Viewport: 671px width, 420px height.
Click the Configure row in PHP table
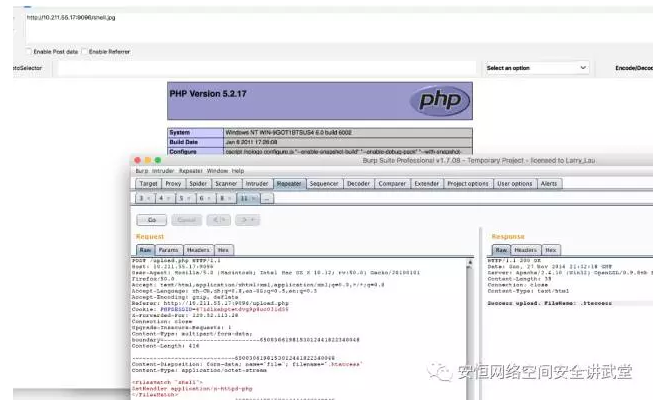click(320, 151)
